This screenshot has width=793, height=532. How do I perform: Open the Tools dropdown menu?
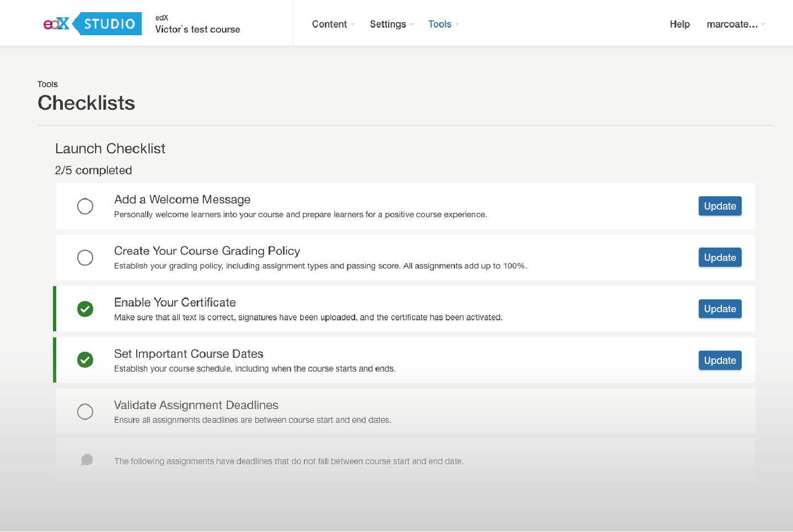pos(443,24)
